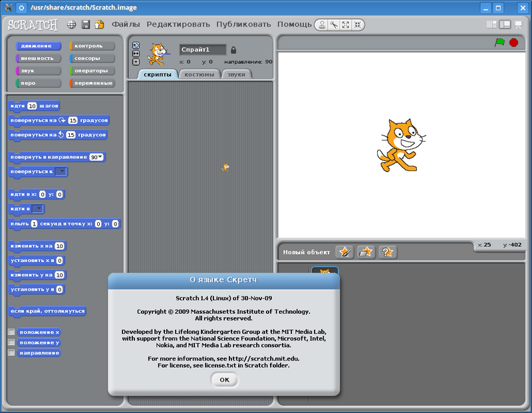Get a surprise sprite
This screenshot has height=413, width=532.
388,252
